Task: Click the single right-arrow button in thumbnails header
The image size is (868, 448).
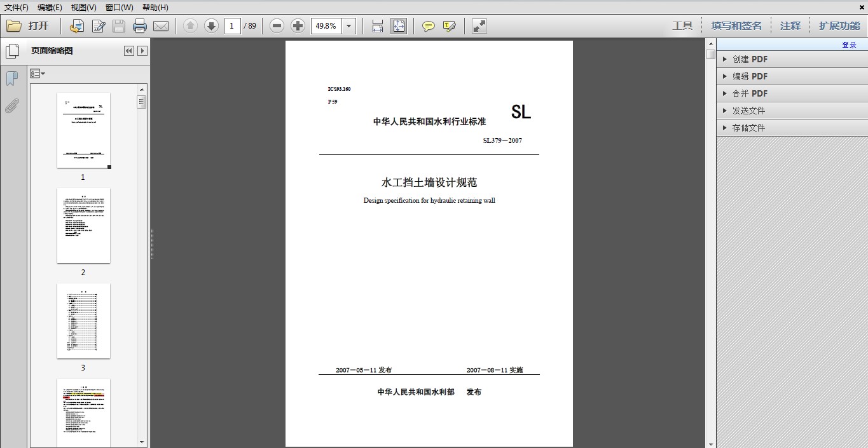Action: coord(142,51)
